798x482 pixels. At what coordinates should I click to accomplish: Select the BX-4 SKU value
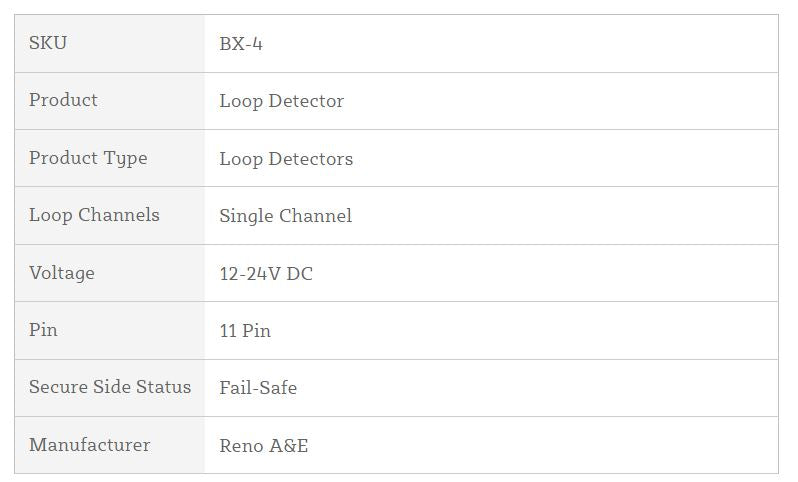(241, 44)
